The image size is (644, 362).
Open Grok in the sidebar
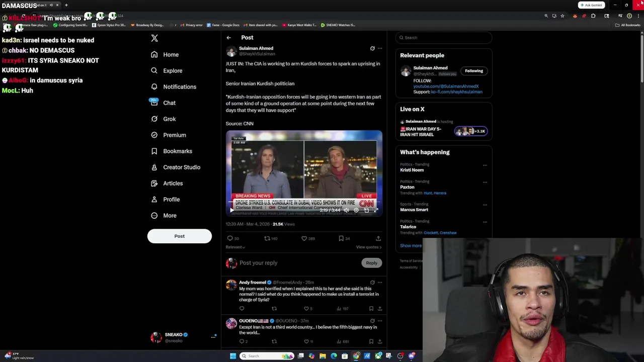[163, 119]
